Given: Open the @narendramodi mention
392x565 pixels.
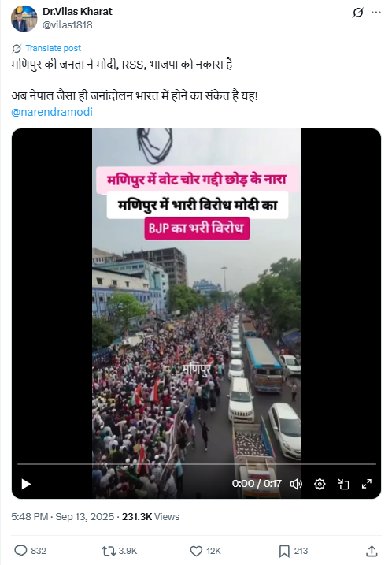Looking at the screenshot, I should click(52, 112).
